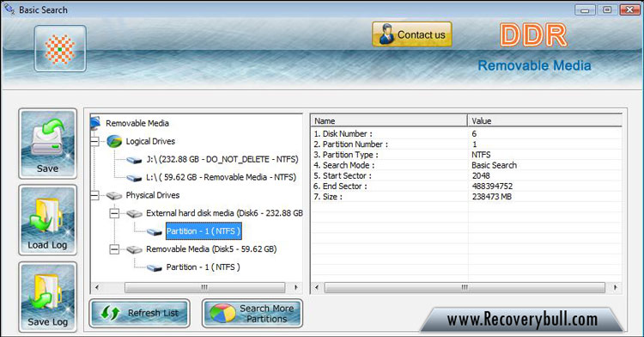Click the Contact us button
644x337 pixels.
point(412,34)
